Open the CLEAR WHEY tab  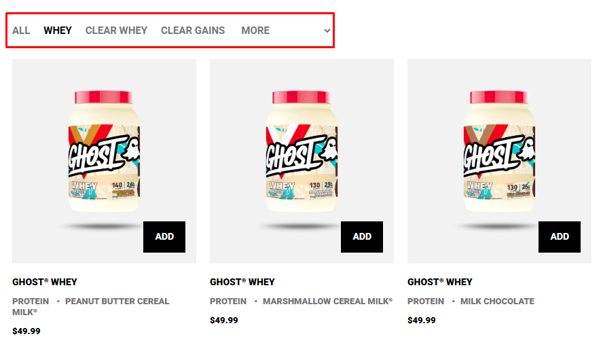(116, 31)
